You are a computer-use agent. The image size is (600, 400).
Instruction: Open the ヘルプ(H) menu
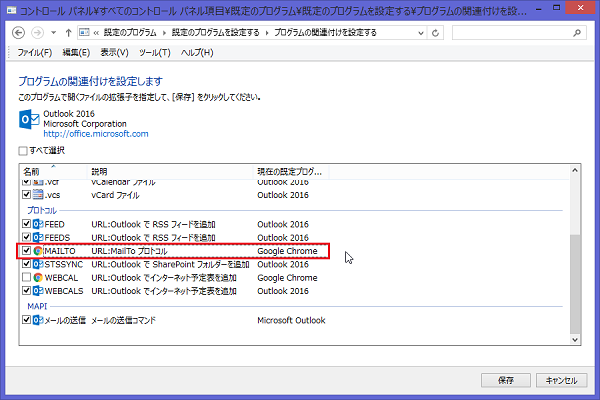(x=197, y=52)
